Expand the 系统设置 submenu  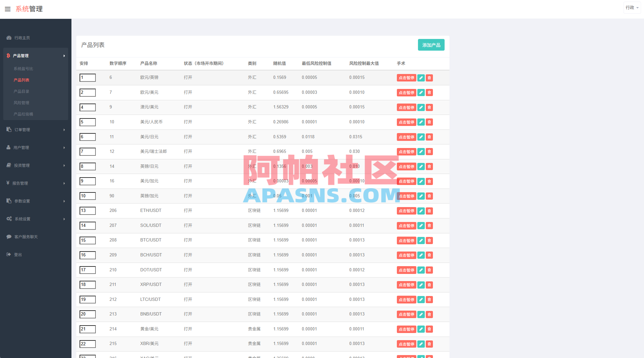point(64,219)
